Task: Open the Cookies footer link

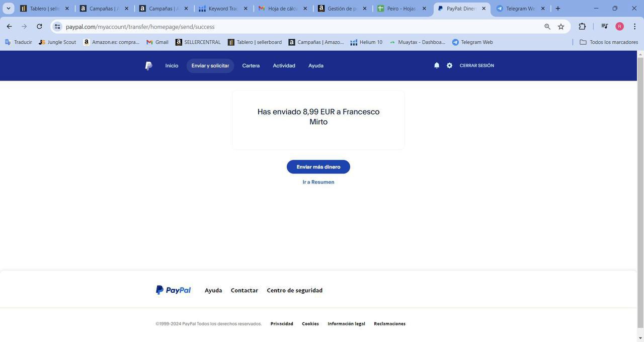Action: tap(310, 324)
